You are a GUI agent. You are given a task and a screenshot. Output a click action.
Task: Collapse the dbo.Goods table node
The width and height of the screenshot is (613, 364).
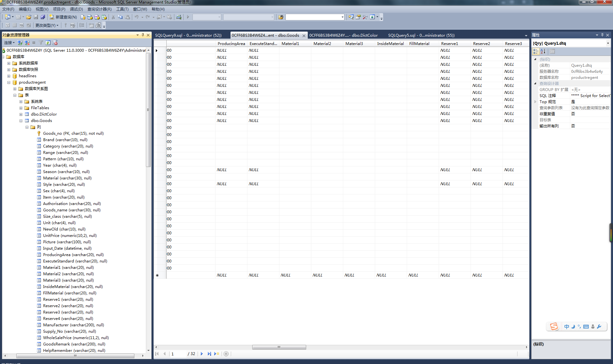tap(21, 121)
